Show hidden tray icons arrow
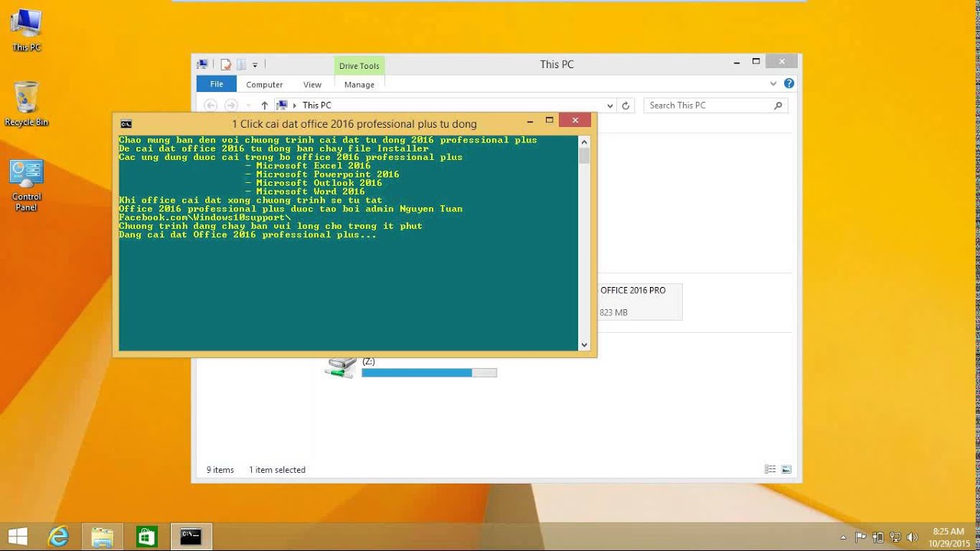 point(844,537)
